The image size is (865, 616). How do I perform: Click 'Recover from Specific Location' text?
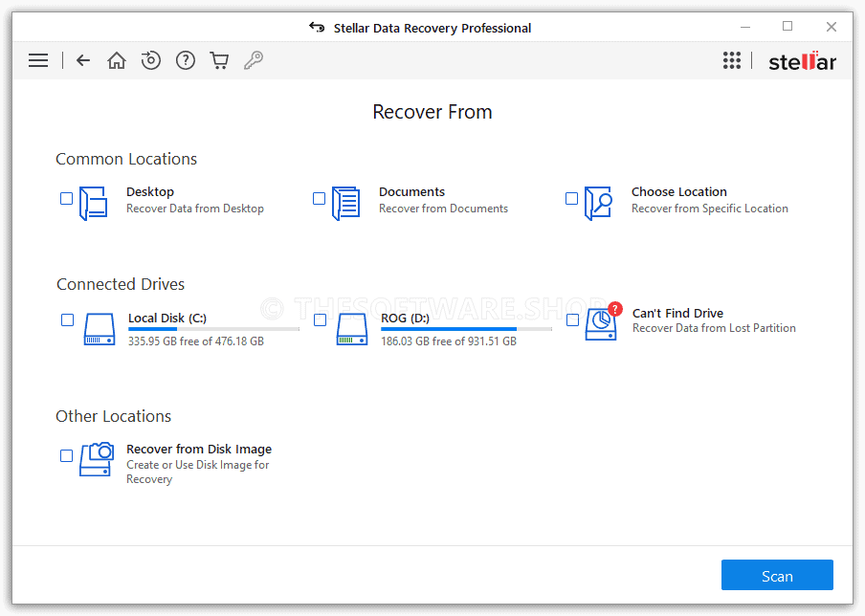[x=710, y=209]
